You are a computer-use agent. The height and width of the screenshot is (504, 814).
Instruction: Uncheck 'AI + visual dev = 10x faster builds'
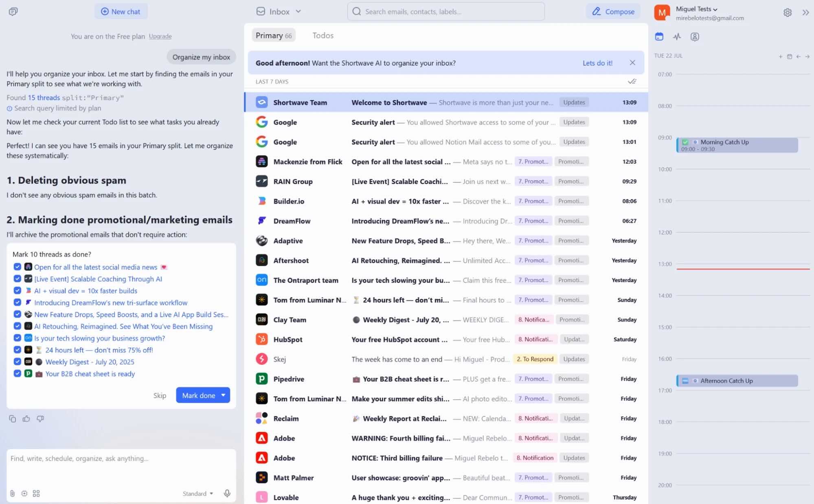17,291
